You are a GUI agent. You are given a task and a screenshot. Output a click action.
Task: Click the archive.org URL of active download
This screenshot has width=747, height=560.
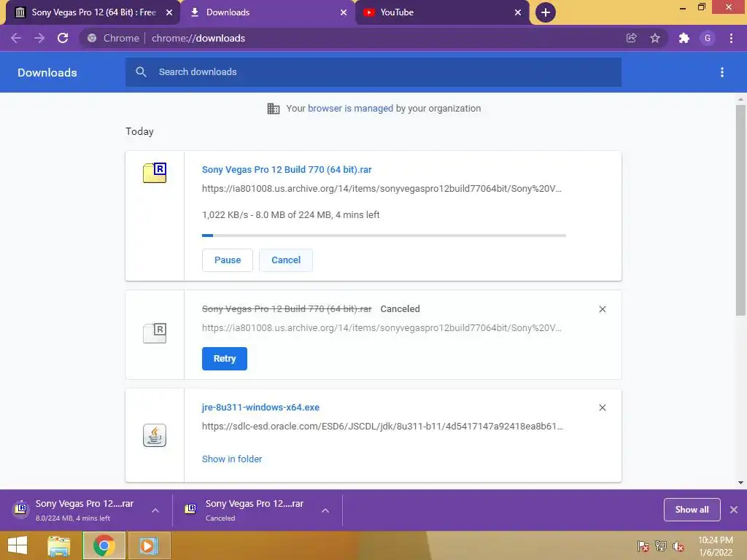coord(382,189)
